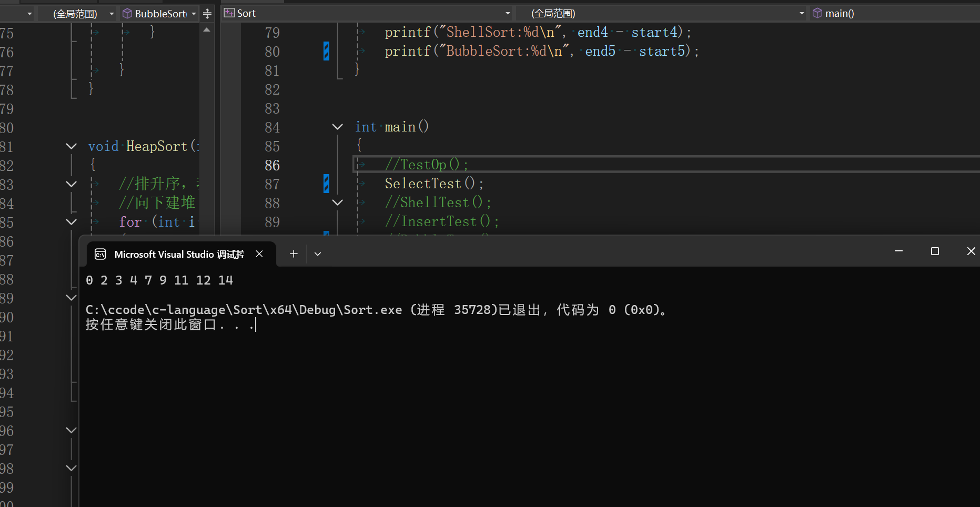The image size is (980, 507).
Task: Maximize the debug console window
Action: point(935,251)
